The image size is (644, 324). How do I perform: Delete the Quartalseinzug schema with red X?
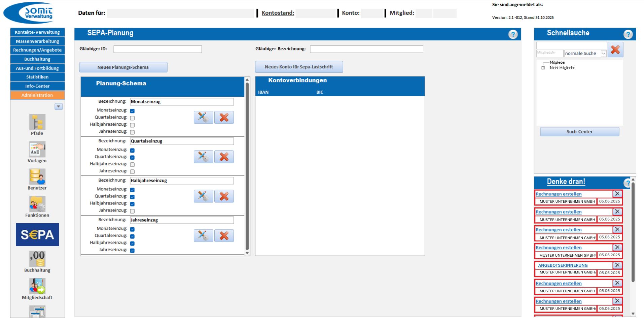224,157
